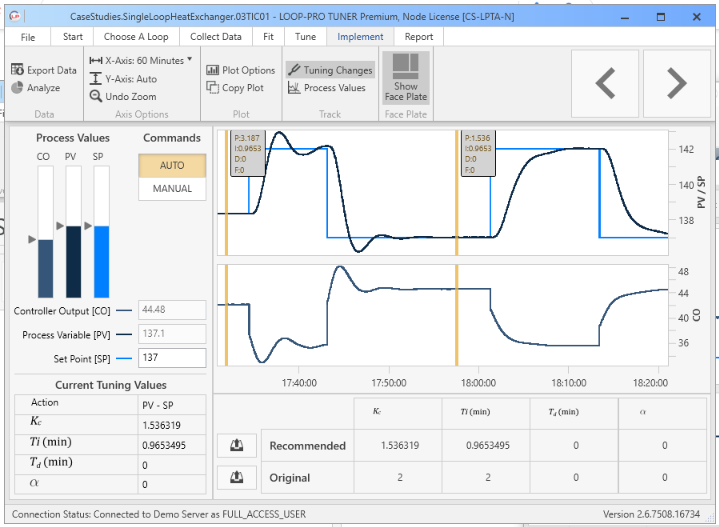Click the Version 2.6.7508.16734 text
Viewport: 719px width, 527px height.
[x=651, y=514]
